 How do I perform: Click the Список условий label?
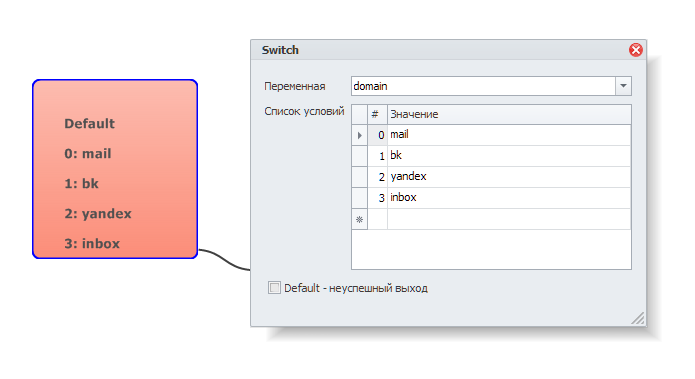(x=304, y=111)
